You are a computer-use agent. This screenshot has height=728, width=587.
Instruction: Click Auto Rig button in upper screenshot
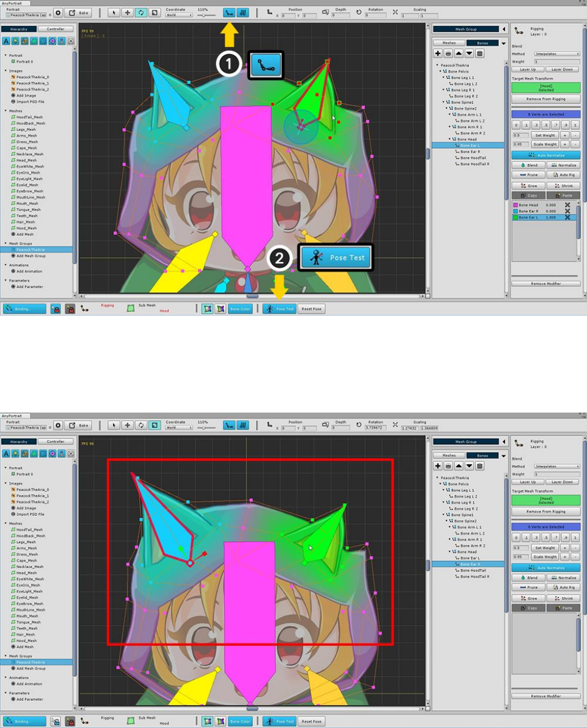coord(563,175)
